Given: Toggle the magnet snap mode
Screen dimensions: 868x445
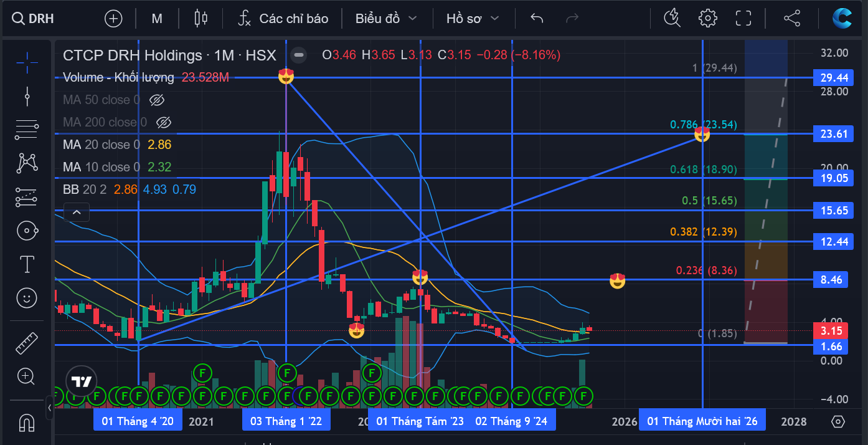Looking at the screenshot, I should [27, 423].
